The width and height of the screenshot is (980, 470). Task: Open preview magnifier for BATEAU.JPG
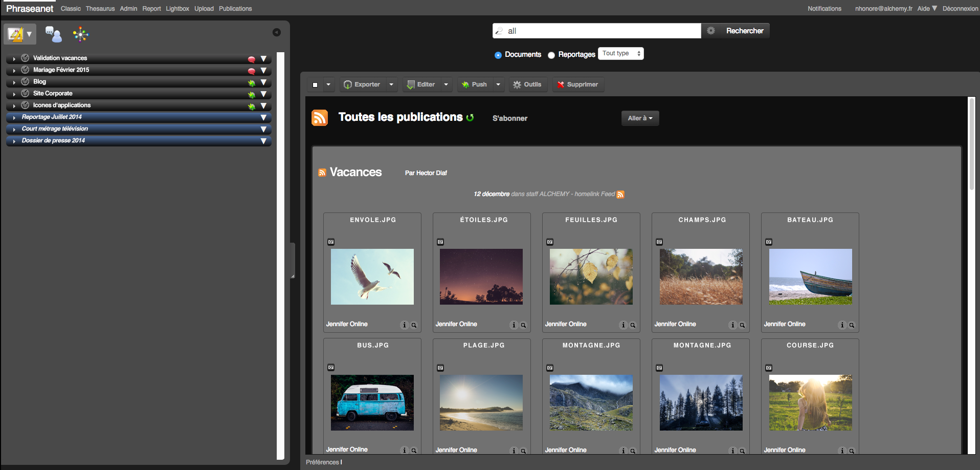(x=852, y=325)
